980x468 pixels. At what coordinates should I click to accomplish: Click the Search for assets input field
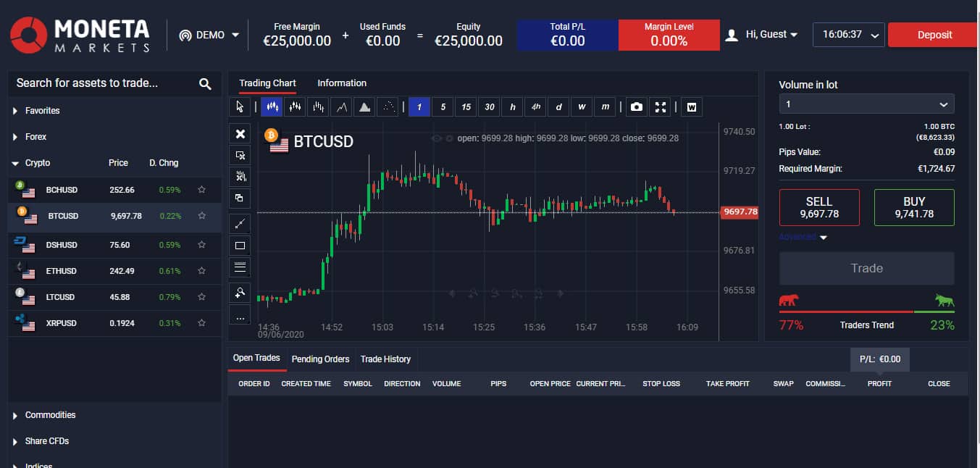[x=101, y=83]
